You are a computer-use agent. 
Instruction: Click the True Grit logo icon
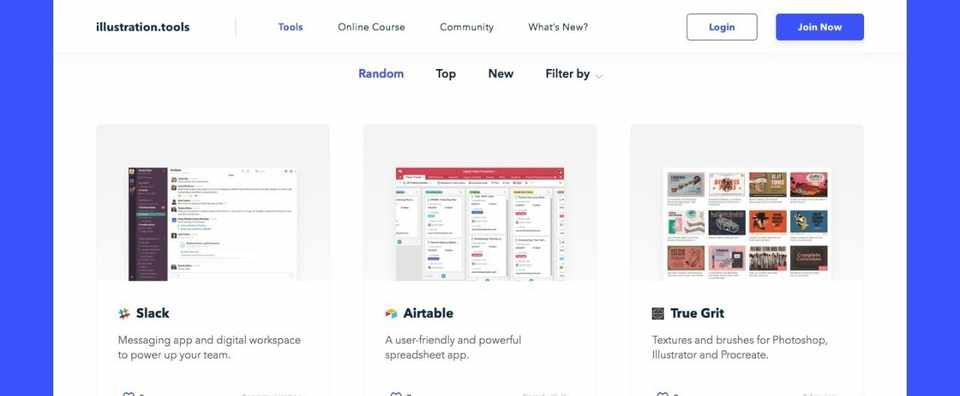click(658, 313)
